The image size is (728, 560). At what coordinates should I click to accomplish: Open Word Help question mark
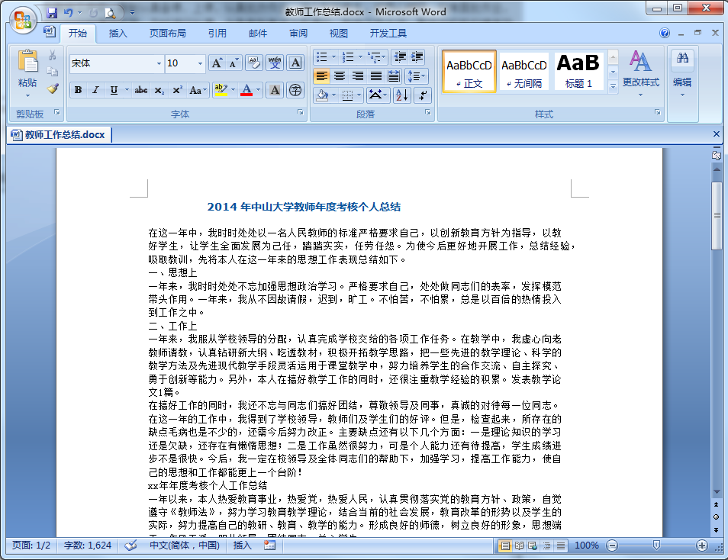pyautogui.click(x=665, y=33)
